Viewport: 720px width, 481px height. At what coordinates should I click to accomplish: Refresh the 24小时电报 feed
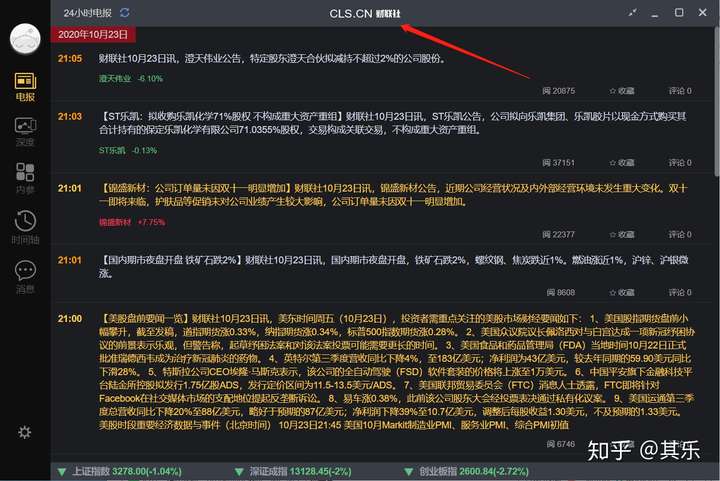(x=124, y=13)
